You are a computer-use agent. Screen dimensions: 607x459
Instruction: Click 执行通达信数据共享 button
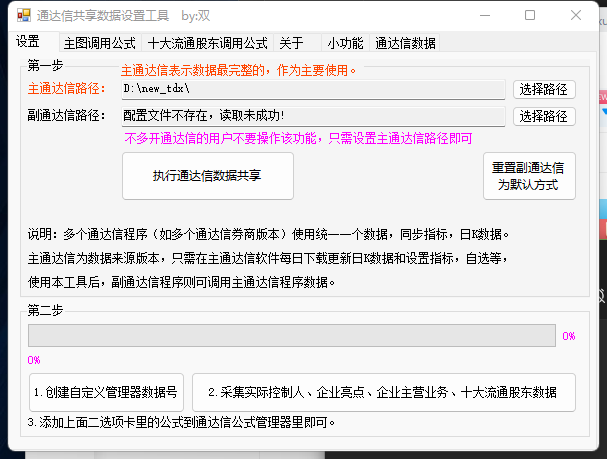pyautogui.click(x=208, y=176)
